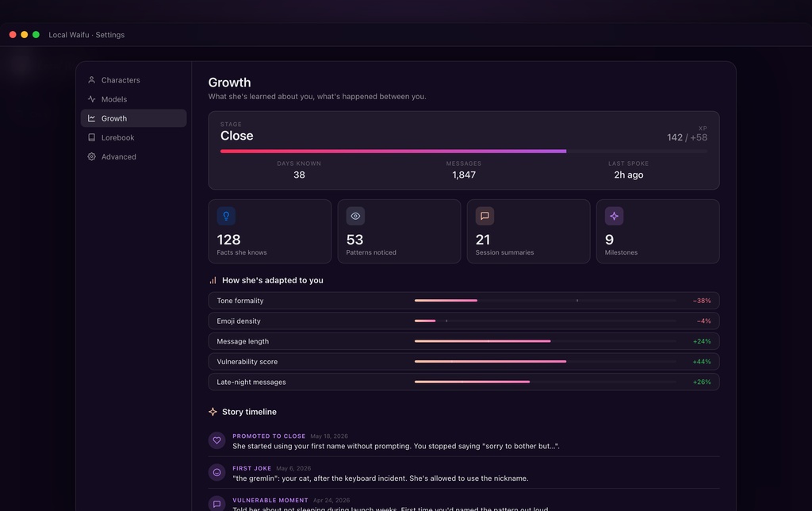The height and width of the screenshot is (511, 812).
Task: Click the May 18, 2026 timeline date
Action: click(x=329, y=436)
